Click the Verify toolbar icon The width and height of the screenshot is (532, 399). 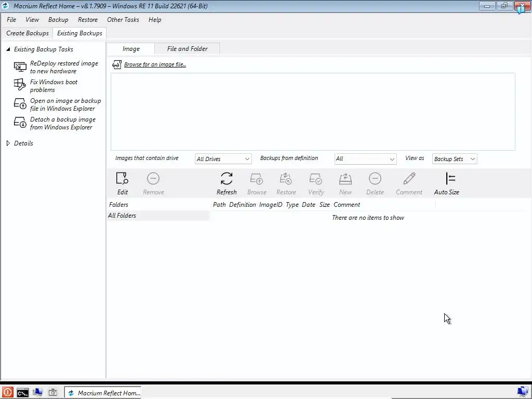point(315,179)
